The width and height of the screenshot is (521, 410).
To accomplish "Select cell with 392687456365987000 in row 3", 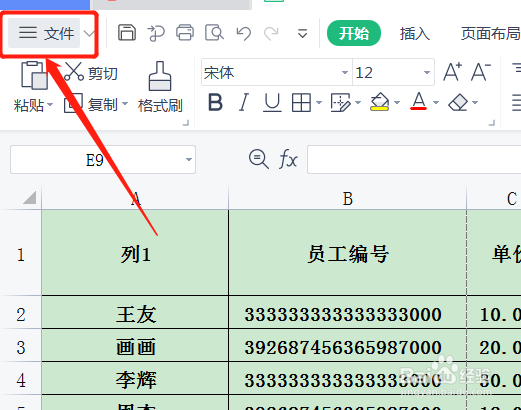I will [x=347, y=346].
